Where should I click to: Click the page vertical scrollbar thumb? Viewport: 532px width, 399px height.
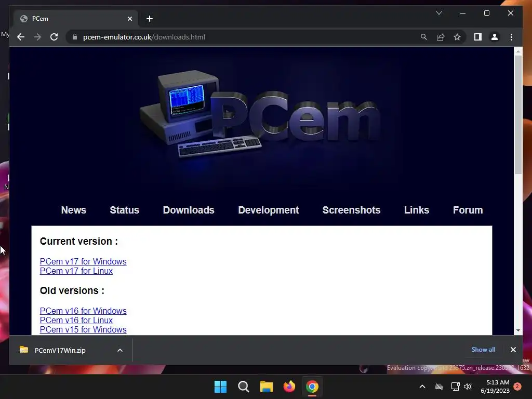pos(518,115)
